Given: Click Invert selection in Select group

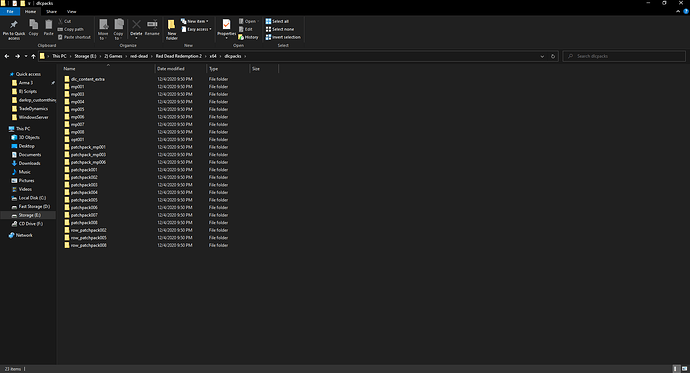Looking at the screenshot, I should (x=283, y=37).
